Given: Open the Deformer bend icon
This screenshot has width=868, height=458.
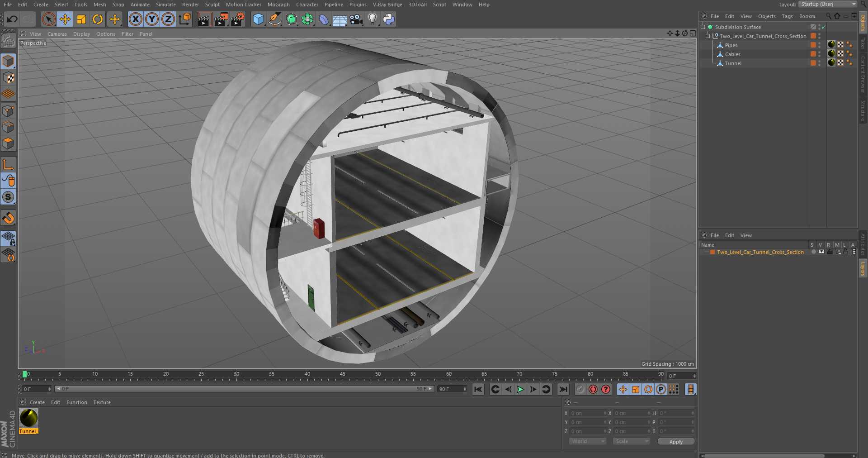Looking at the screenshot, I should click(x=324, y=19).
